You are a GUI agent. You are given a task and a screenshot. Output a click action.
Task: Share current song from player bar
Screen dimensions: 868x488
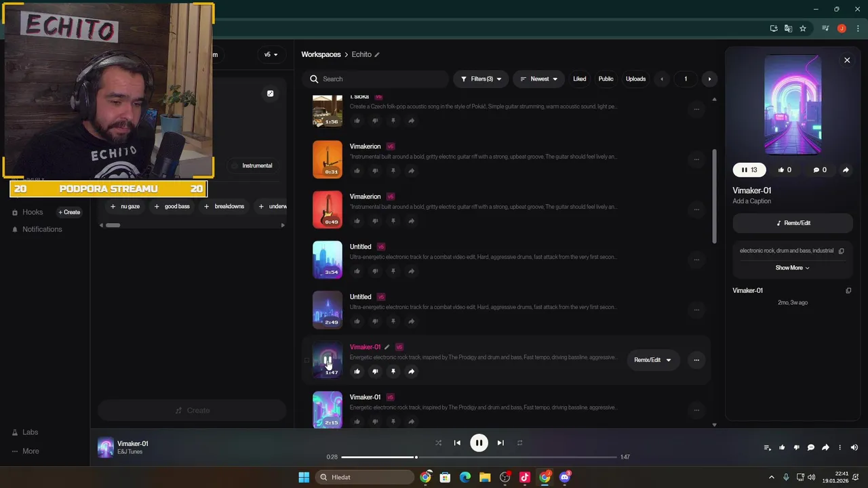click(x=825, y=447)
